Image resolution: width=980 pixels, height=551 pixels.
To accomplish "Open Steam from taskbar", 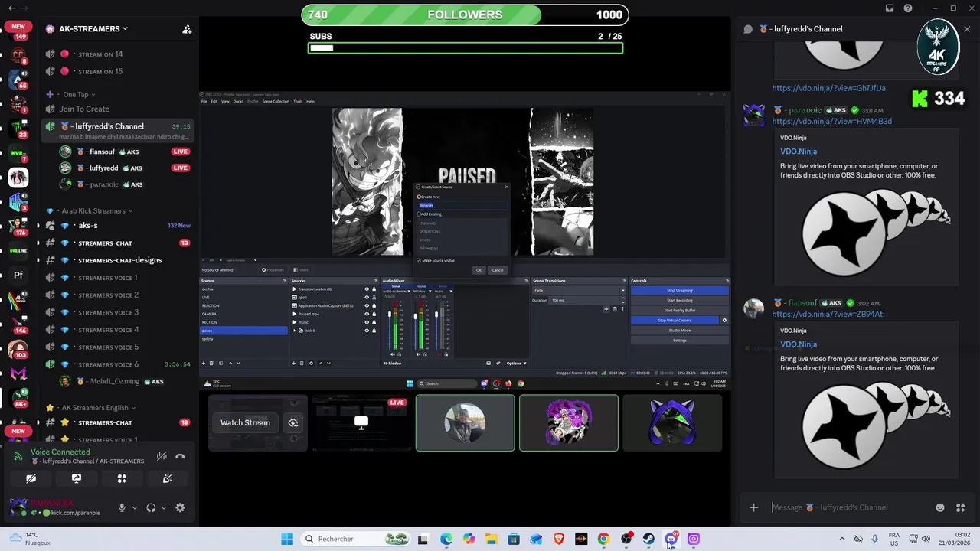I will click(x=648, y=539).
